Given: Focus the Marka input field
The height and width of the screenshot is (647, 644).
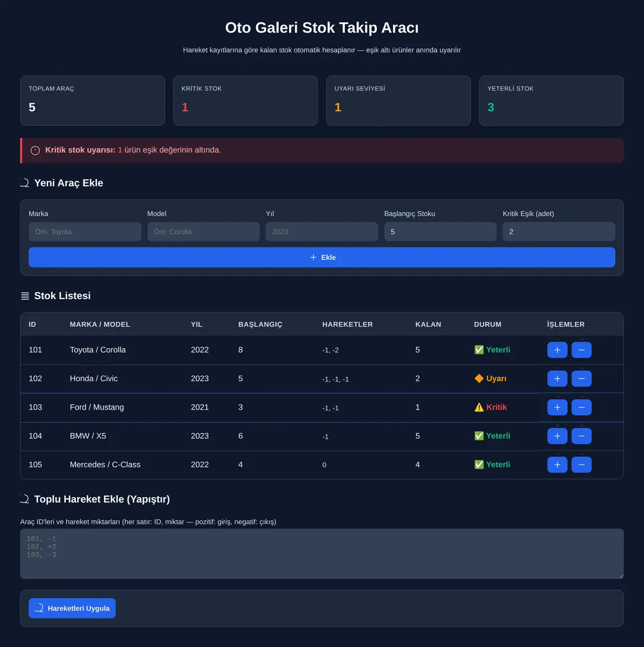Looking at the screenshot, I should tap(85, 232).
